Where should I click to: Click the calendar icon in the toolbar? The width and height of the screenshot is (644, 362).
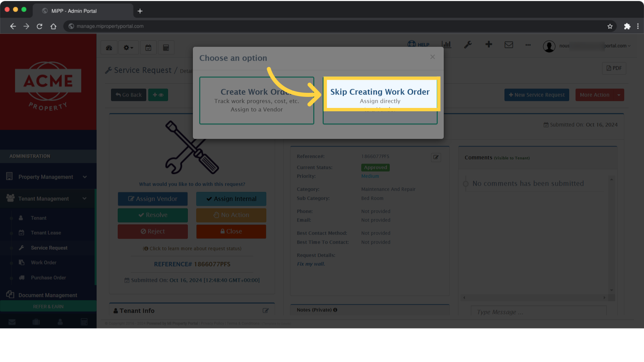[149, 47]
